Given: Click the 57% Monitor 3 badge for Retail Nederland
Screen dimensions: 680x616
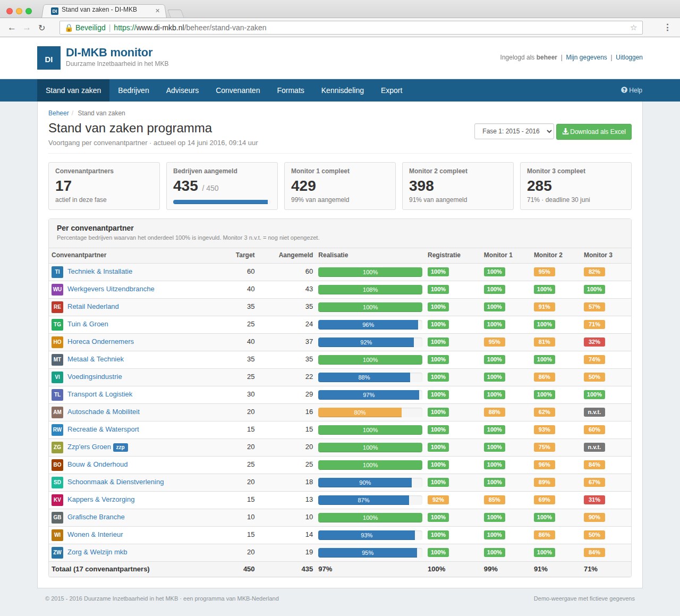Looking at the screenshot, I should [594, 307].
